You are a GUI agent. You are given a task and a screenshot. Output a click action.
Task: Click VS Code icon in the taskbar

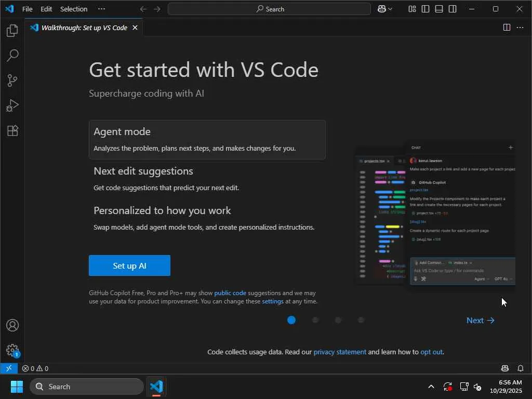pyautogui.click(x=156, y=387)
